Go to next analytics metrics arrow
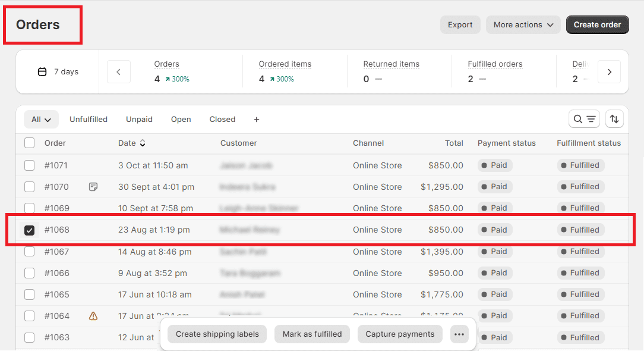The image size is (644, 351). pyautogui.click(x=609, y=72)
